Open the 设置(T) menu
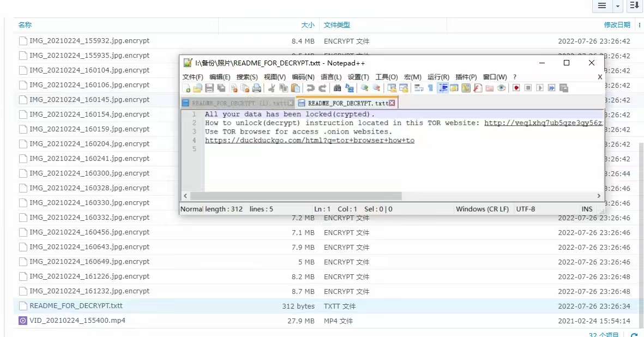The height and width of the screenshot is (337, 644). (x=359, y=77)
